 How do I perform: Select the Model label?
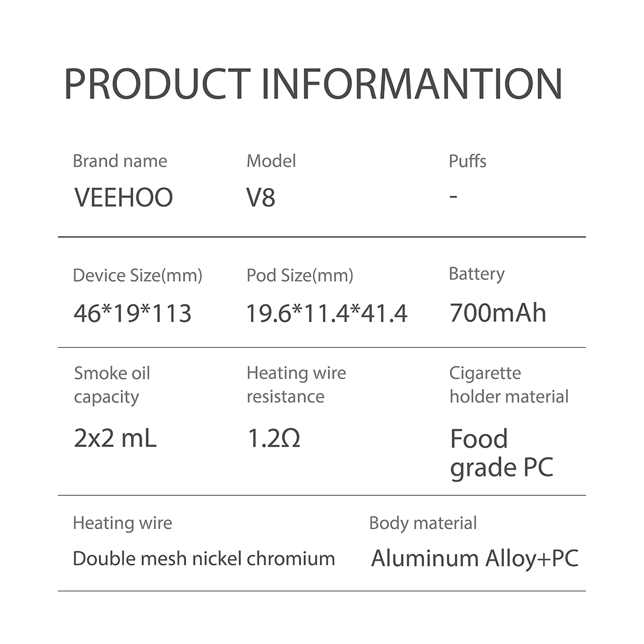271,161
